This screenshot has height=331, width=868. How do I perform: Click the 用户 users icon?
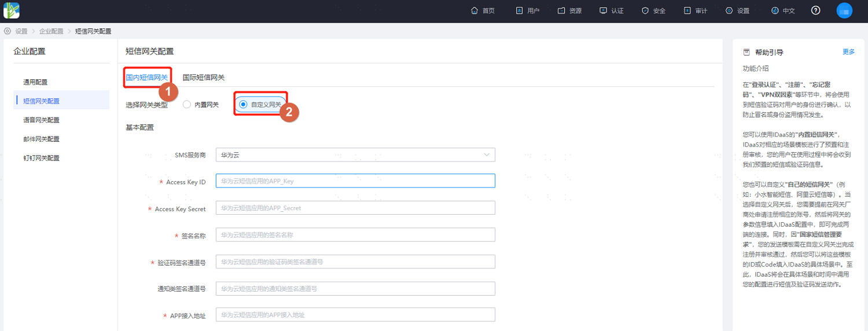pos(519,11)
